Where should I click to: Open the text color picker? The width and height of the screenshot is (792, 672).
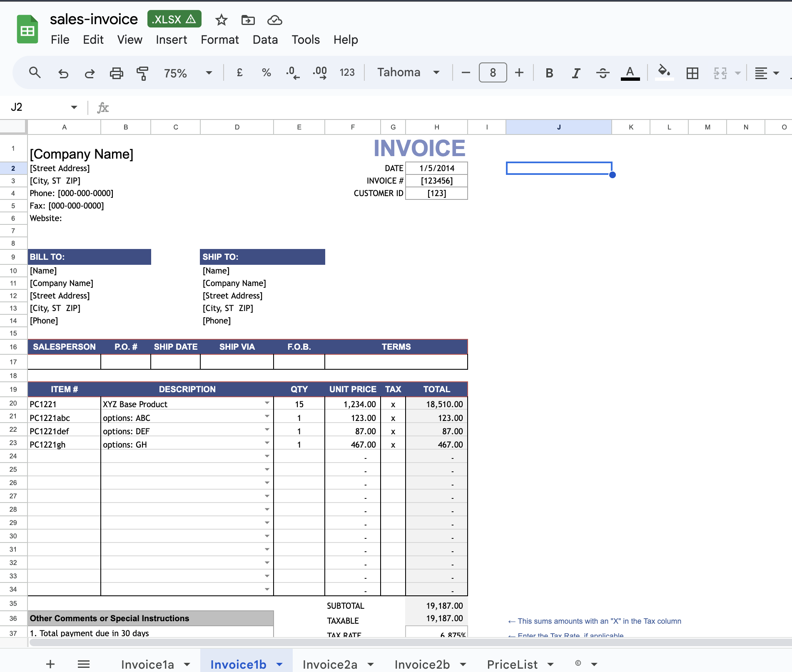click(x=630, y=73)
